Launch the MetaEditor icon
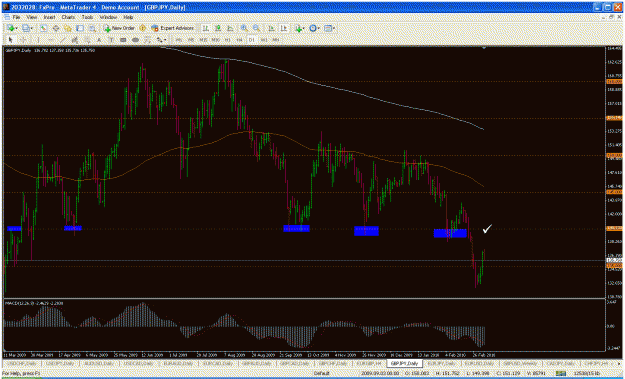This screenshot has height=379, width=625. tap(142, 28)
